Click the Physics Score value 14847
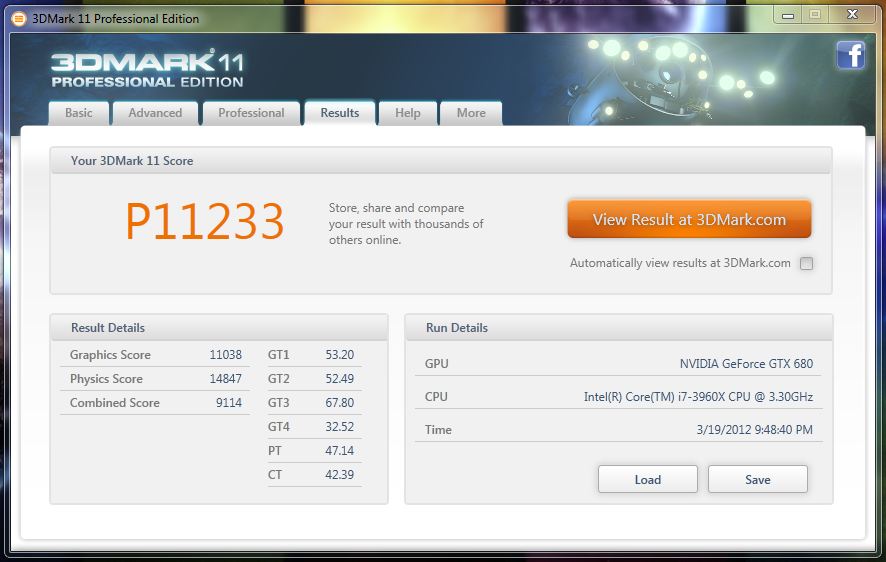This screenshot has width=886, height=562. 225,379
